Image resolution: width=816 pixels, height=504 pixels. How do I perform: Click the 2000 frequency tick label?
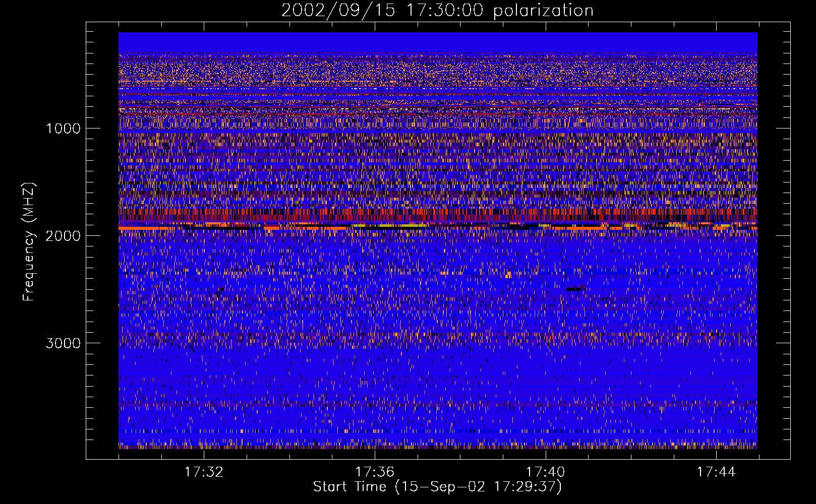63,236
